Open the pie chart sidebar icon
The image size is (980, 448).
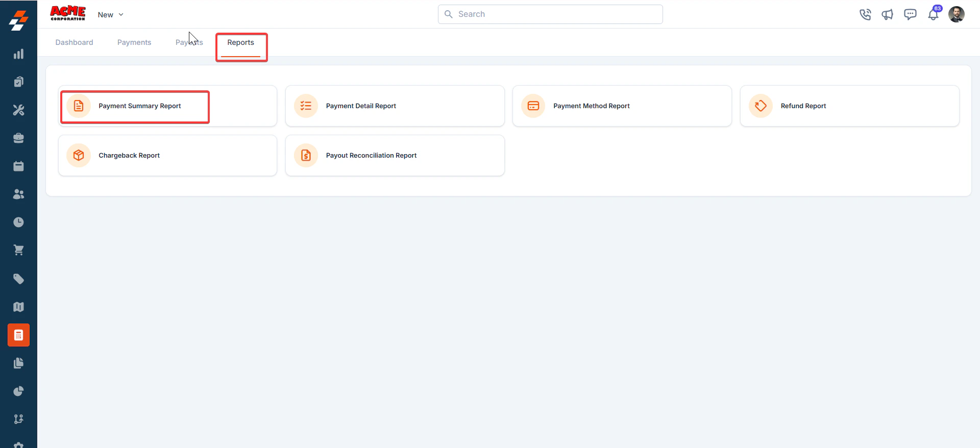pos(18,391)
